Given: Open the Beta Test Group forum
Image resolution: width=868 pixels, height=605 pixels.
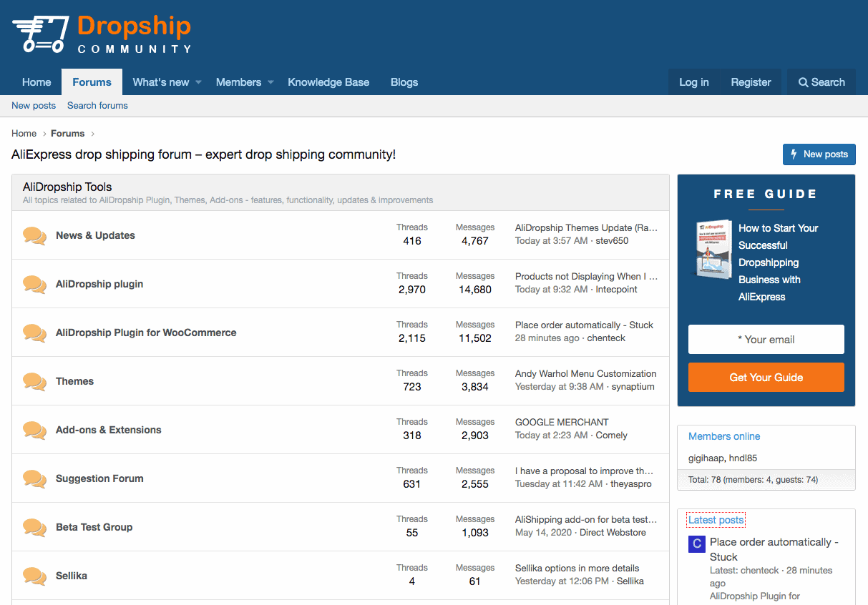Looking at the screenshot, I should pyautogui.click(x=94, y=527).
